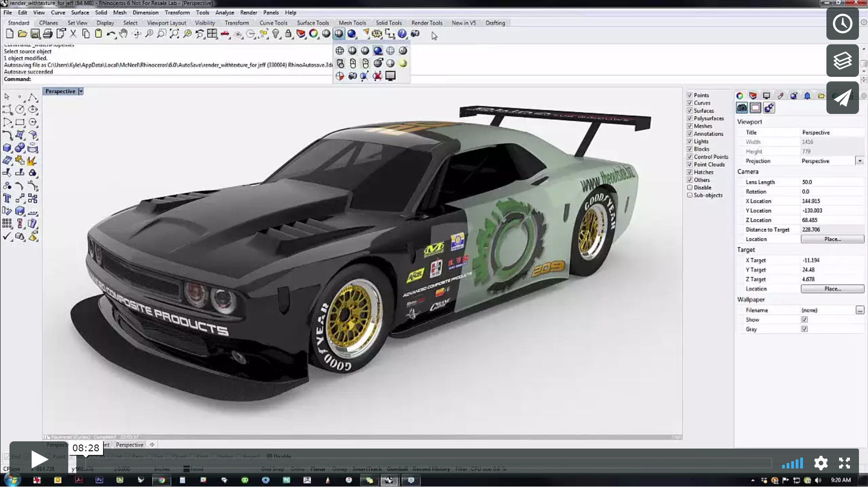The image size is (868, 487).
Task: Open the Perspective viewport title dropdown arrow
Action: point(81,91)
